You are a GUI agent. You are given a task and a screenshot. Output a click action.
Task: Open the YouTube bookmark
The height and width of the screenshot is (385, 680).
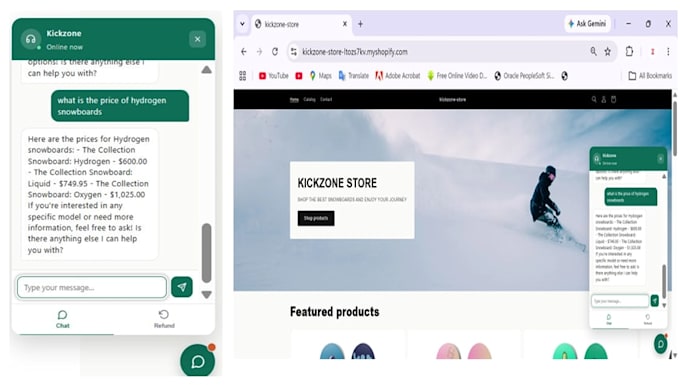pos(274,76)
